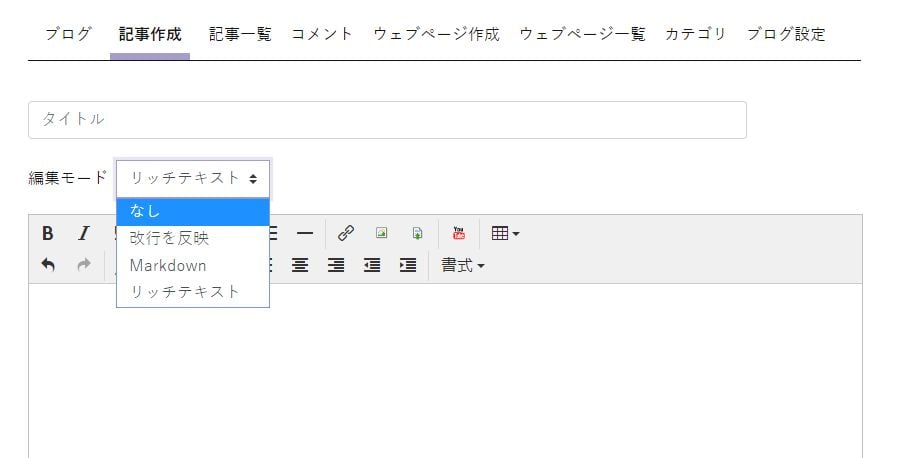Open the ブログ tab
Image resolution: width=899 pixels, height=458 pixels.
(x=68, y=34)
